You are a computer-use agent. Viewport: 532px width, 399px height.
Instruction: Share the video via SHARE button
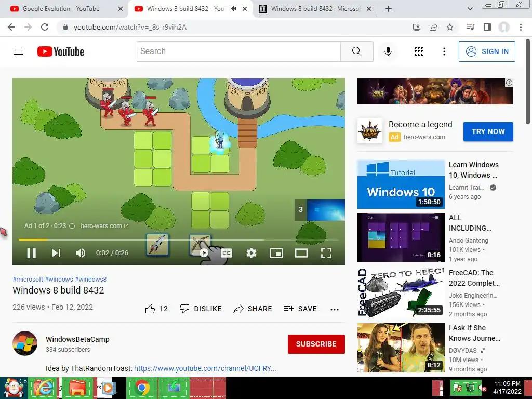[x=253, y=309]
